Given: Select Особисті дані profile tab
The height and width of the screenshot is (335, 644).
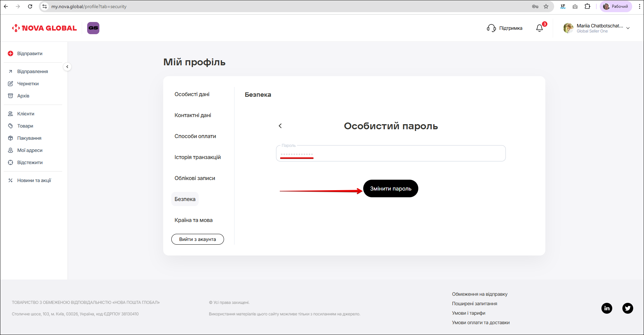Looking at the screenshot, I should (x=192, y=94).
